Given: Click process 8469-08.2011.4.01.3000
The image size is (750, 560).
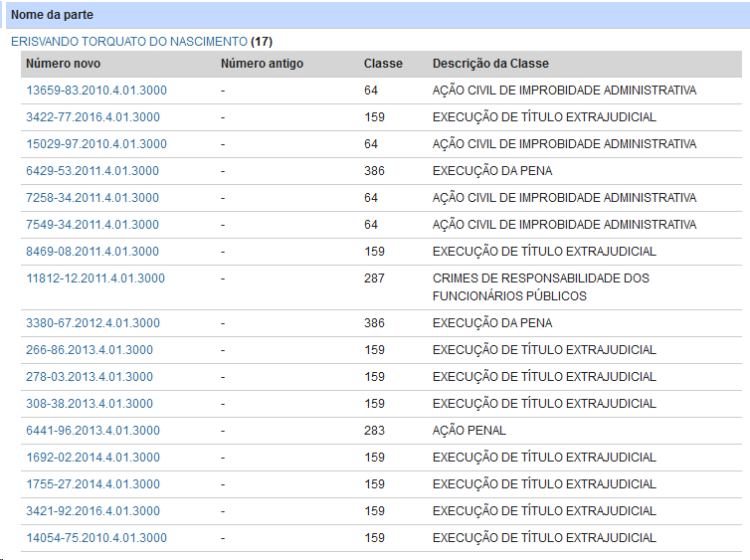Looking at the screenshot, I should tap(93, 252).
